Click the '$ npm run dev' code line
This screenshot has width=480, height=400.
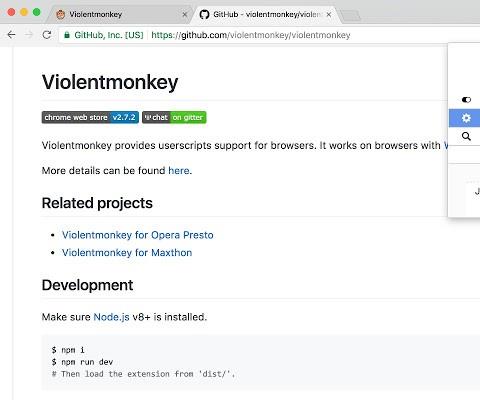coord(82,362)
